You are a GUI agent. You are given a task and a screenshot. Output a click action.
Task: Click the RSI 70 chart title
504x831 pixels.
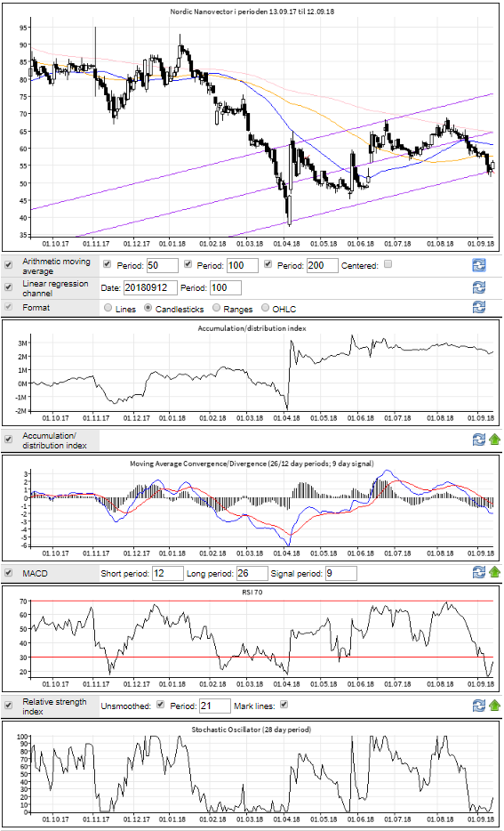(252, 593)
